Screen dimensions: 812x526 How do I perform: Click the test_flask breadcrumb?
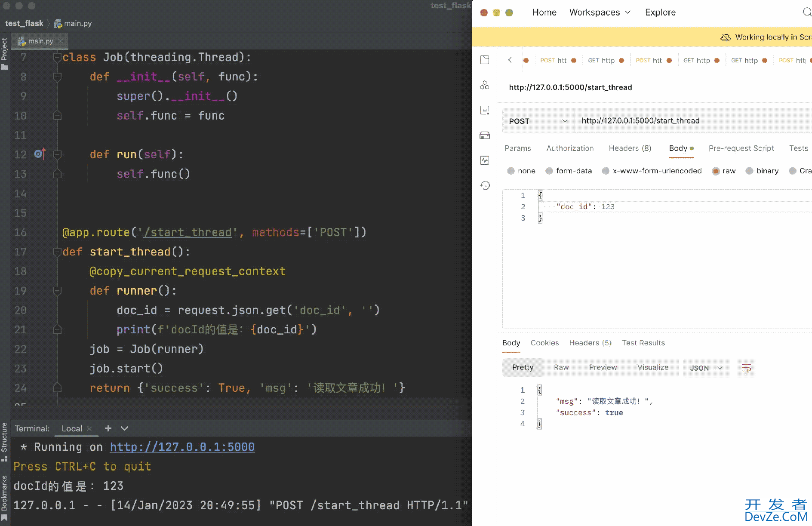24,23
